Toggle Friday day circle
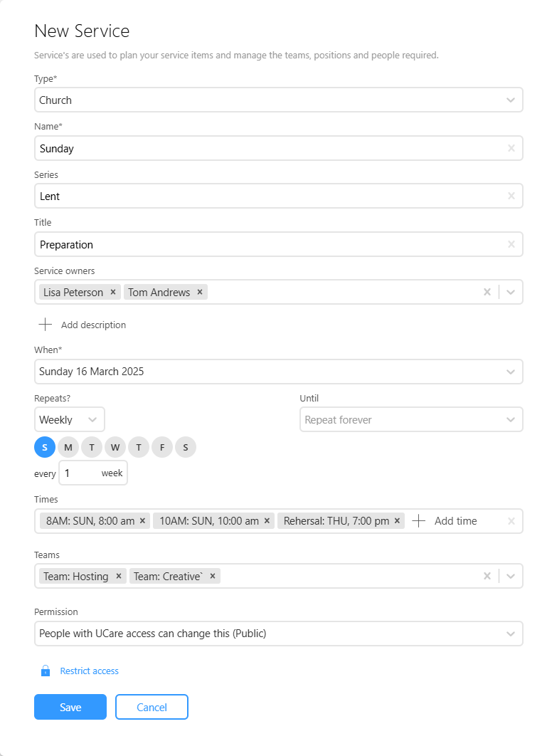This screenshot has width=547, height=756. (162, 448)
